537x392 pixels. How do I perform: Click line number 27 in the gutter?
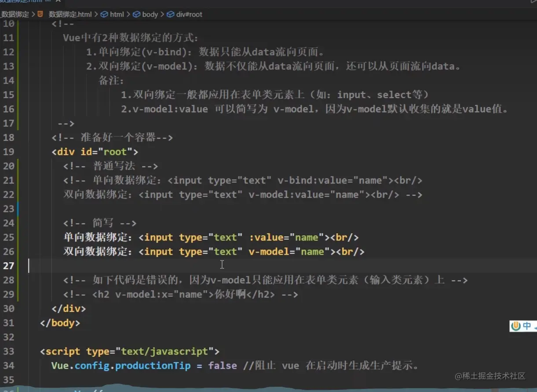pyautogui.click(x=9, y=266)
